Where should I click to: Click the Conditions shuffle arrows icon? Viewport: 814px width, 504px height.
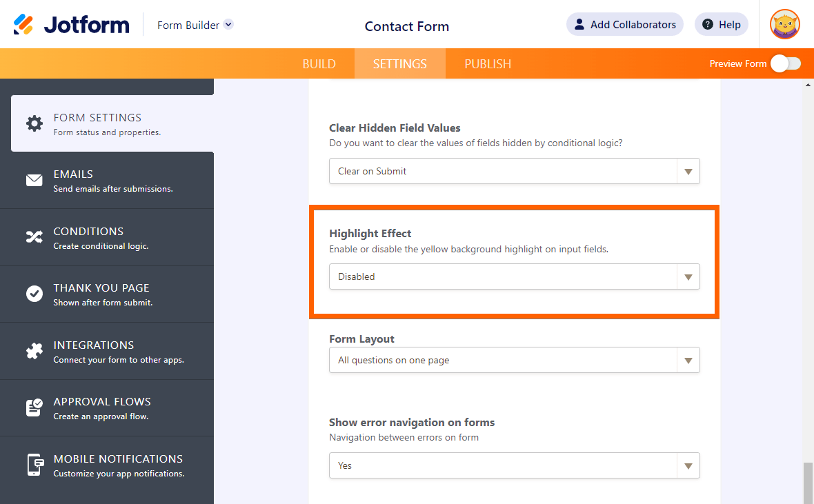click(x=34, y=237)
